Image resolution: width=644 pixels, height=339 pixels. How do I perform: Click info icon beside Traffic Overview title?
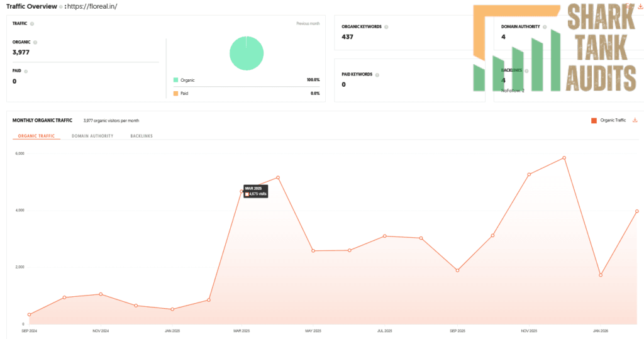[61, 7]
